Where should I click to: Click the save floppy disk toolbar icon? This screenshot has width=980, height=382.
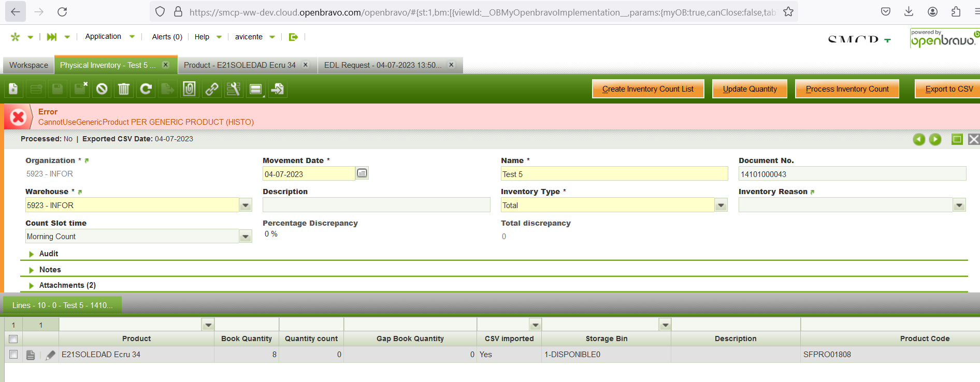tap(57, 89)
